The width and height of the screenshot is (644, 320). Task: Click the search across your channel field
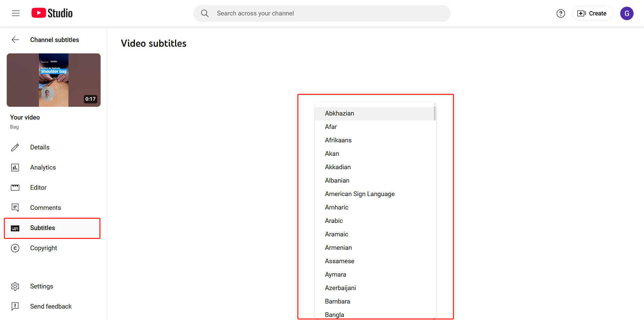322,13
